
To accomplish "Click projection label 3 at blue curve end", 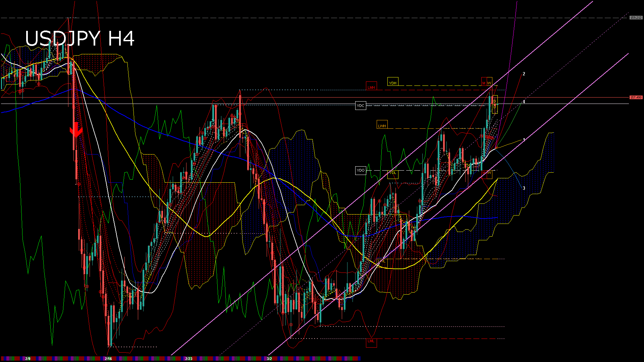I will click(524, 188).
